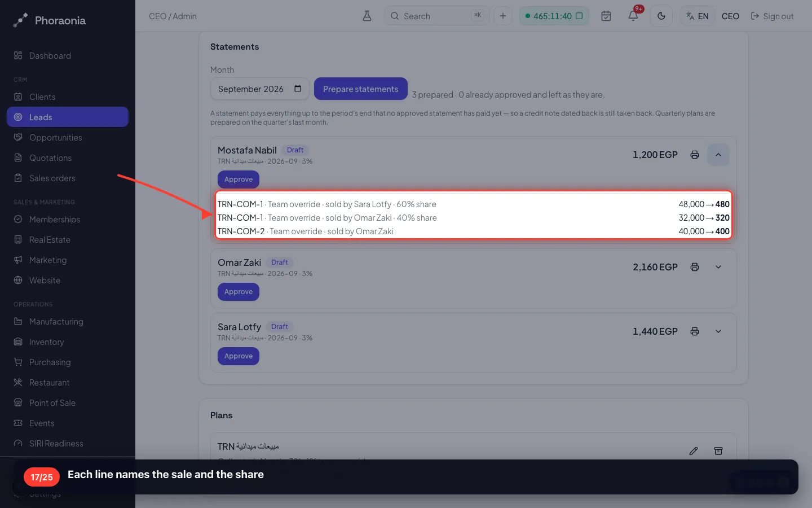Open Point of Sale module
The image size is (812, 508).
click(68, 402)
